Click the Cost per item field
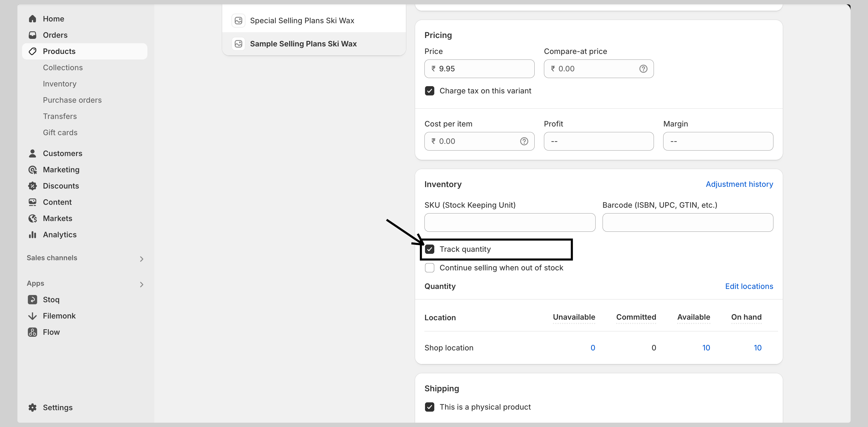This screenshot has height=427, width=868. 480,141
